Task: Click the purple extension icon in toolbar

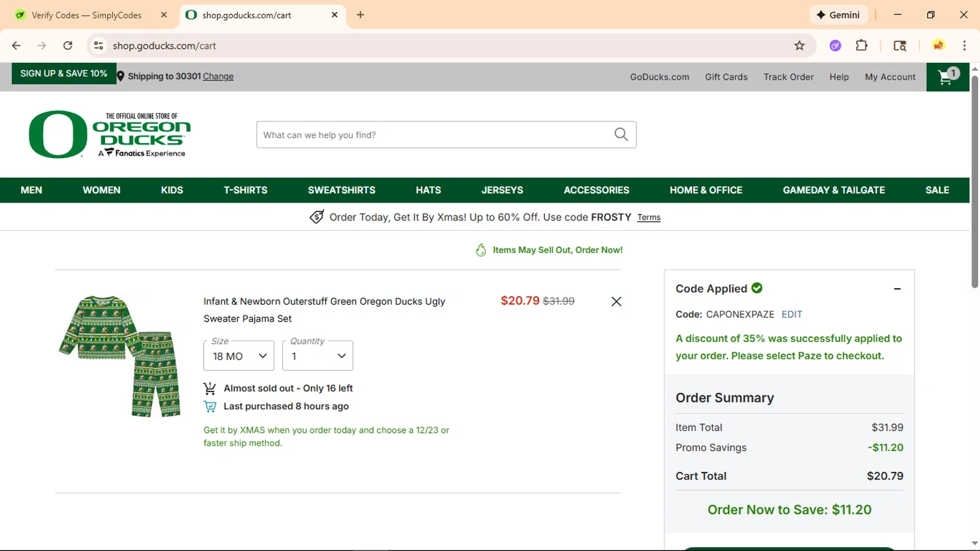Action: (x=835, y=45)
